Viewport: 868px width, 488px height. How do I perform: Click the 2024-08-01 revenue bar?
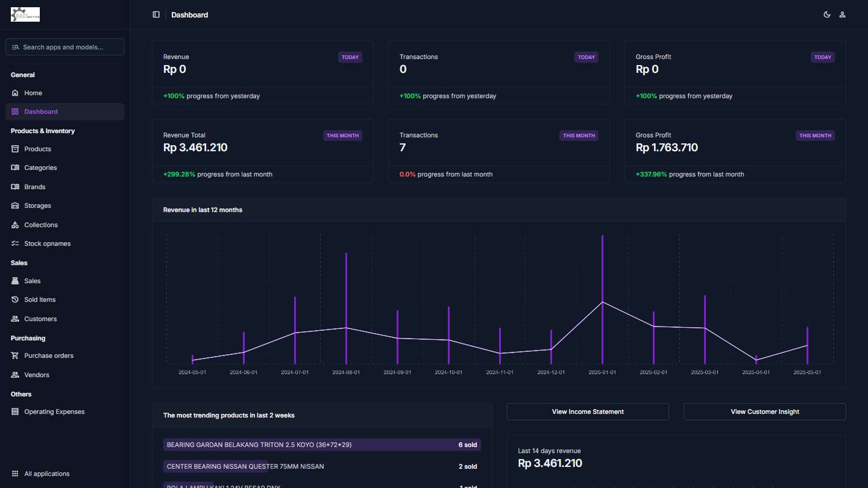[x=346, y=308]
